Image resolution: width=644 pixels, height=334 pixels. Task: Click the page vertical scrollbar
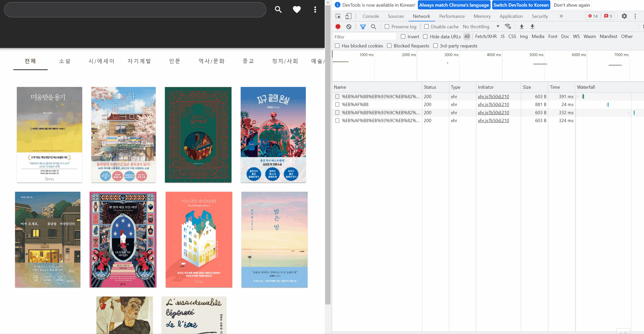point(328,155)
